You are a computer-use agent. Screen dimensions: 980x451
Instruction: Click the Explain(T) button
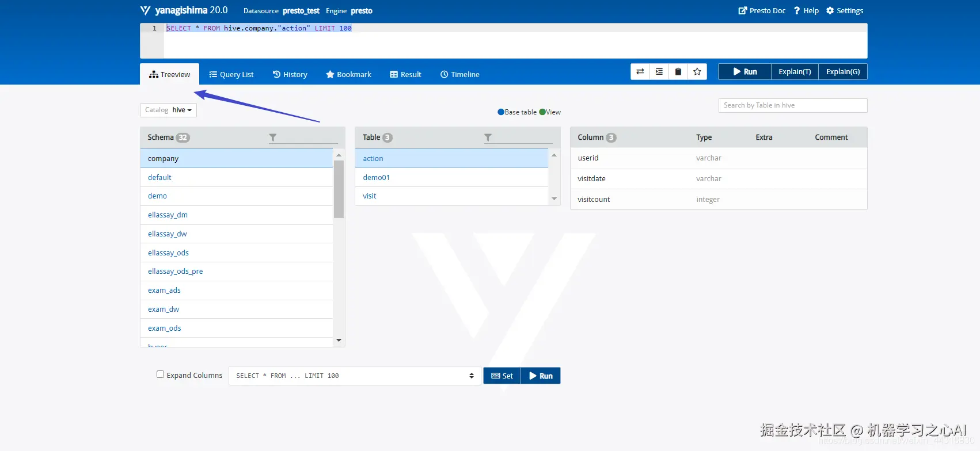click(795, 72)
